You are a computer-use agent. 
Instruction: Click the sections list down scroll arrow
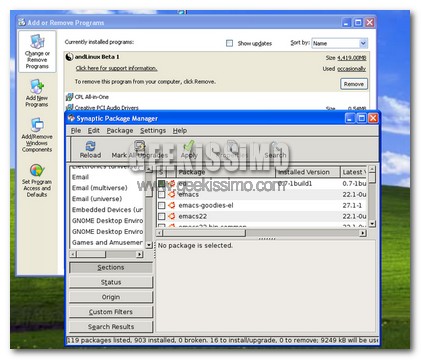click(x=149, y=245)
